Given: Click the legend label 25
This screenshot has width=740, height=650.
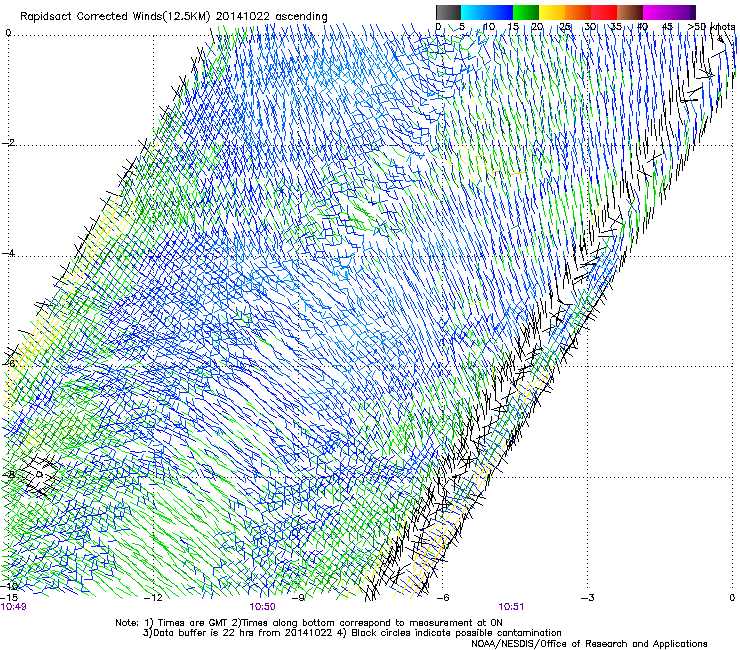Looking at the screenshot, I should 564,27.
